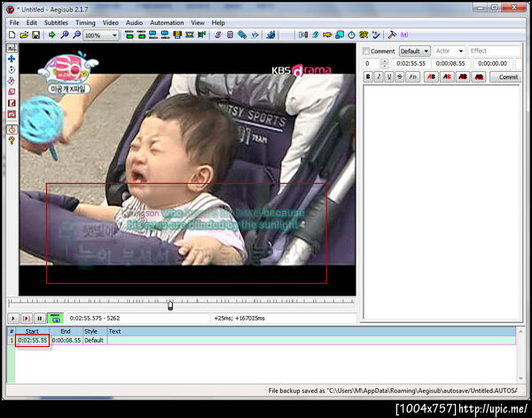Open the Styles Manager purple S icon

pos(218,35)
